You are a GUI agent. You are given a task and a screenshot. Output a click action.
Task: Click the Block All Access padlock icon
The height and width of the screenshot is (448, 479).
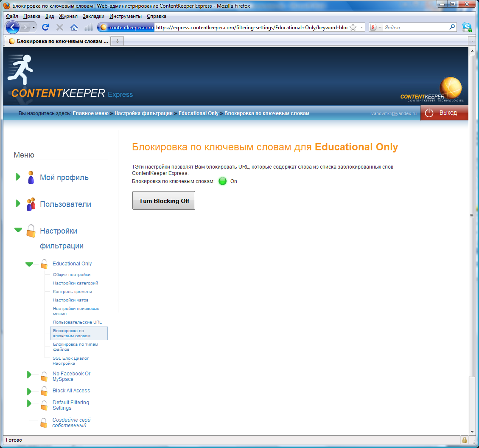tap(44, 391)
